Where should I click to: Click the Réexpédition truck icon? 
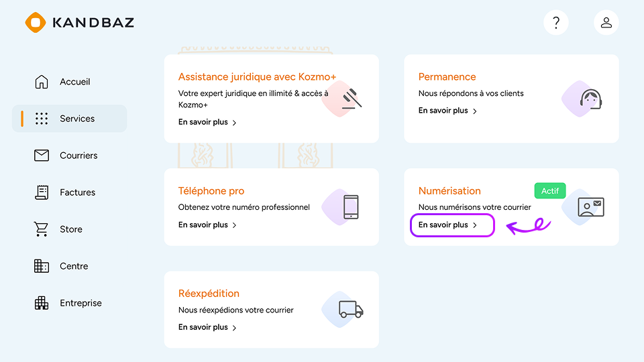[350, 309]
